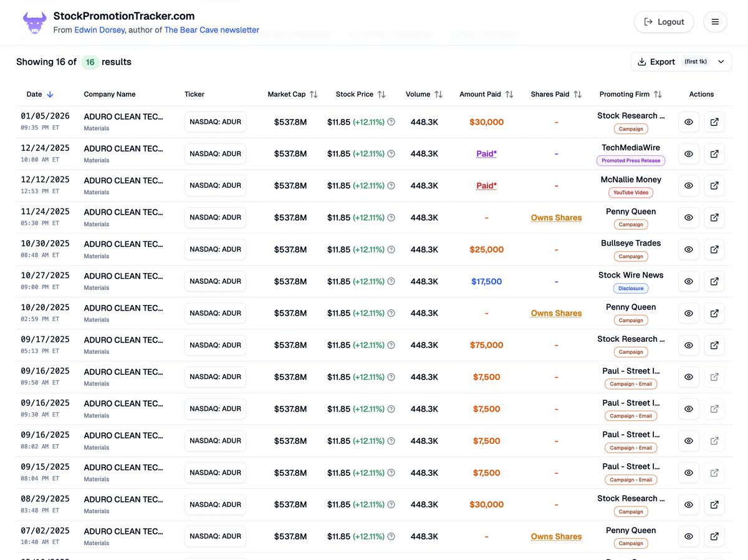Click the download icon on the Export button

[642, 61]
